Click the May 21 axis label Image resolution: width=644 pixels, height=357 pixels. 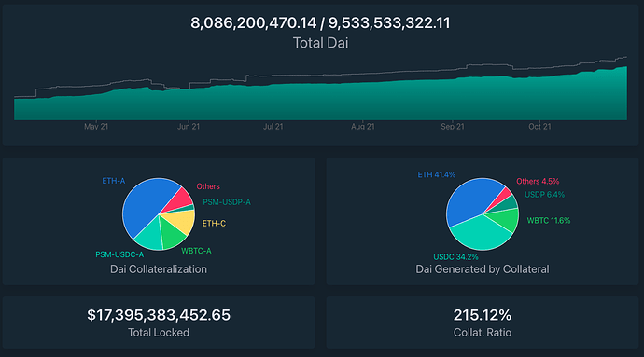point(96,127)
